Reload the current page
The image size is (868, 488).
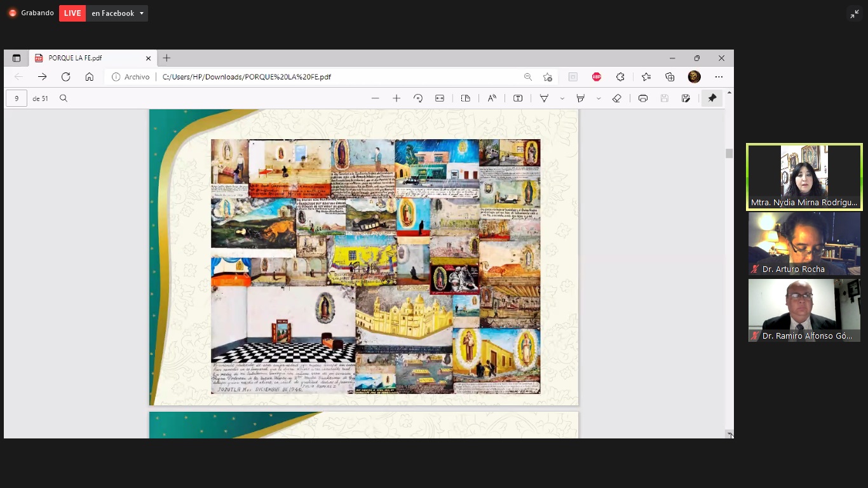(65, 77)
